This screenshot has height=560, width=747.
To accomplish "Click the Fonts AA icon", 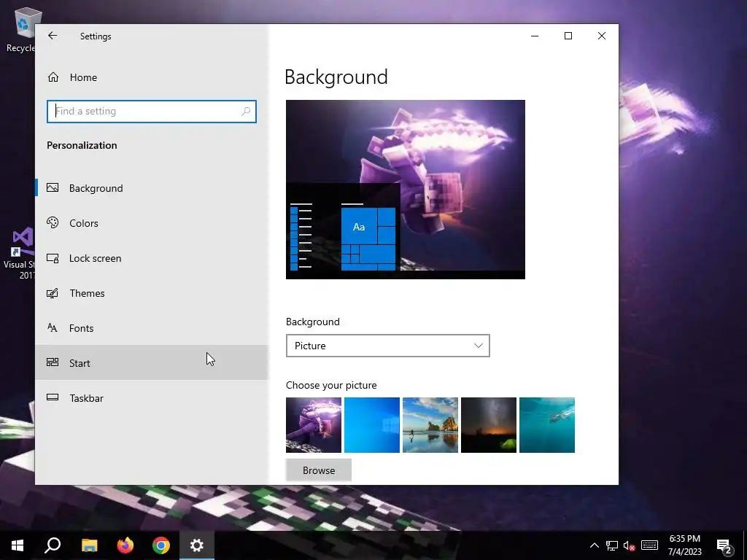I will (x=53, y=327).
